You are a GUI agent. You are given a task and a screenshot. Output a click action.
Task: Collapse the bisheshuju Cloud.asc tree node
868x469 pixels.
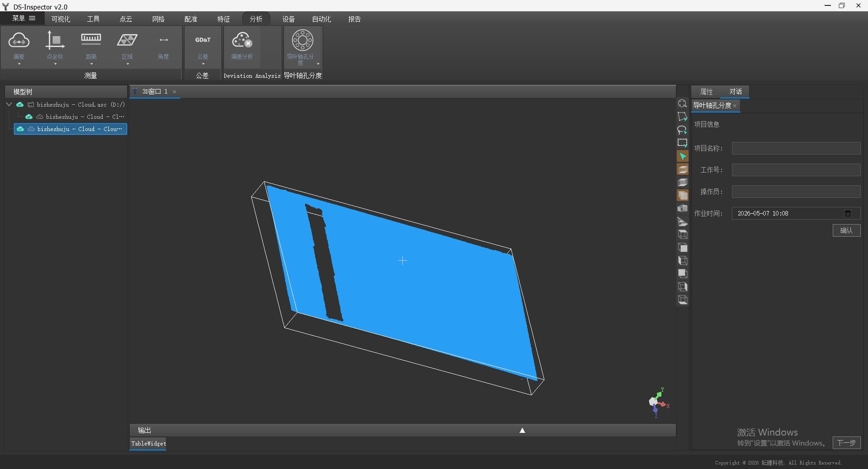click(x=9, y=104)
